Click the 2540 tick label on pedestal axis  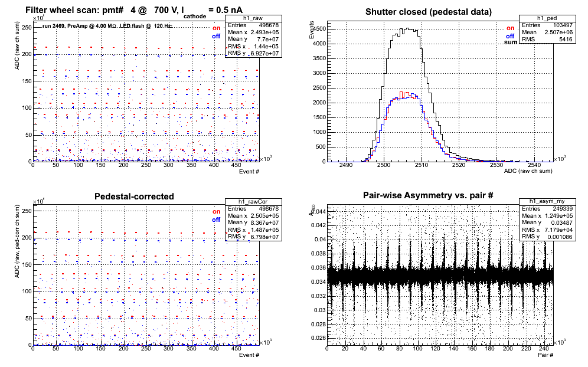[534, 165]
